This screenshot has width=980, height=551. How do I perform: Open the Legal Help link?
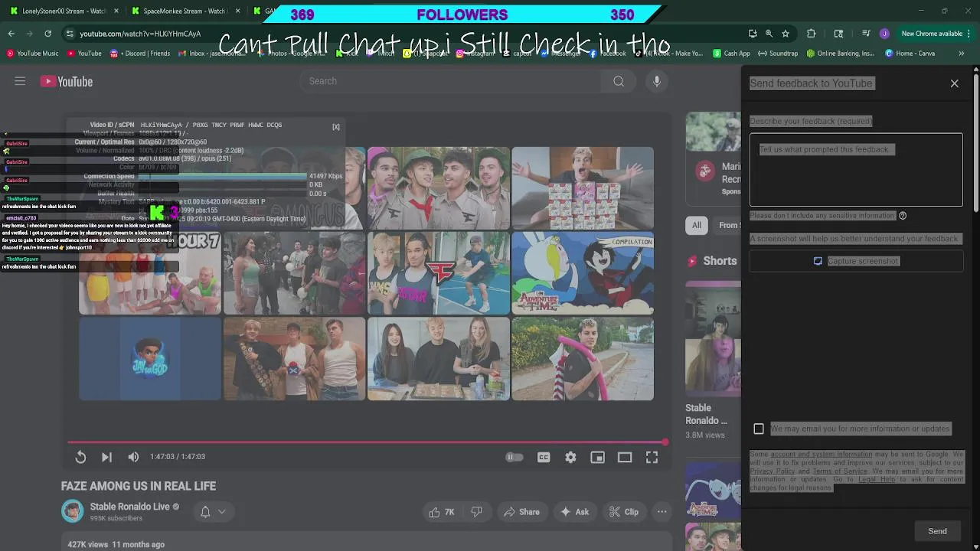[x=876, y=480]
